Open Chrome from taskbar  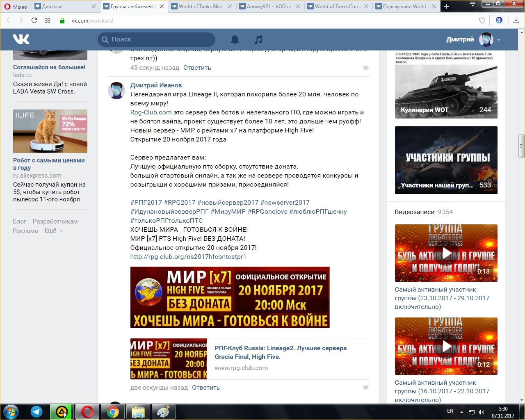click(113, 412)
